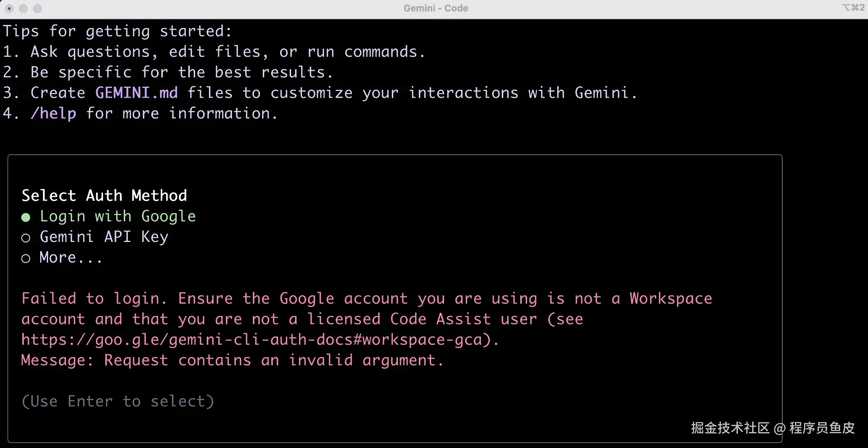868x448 pixels.
Task: Click the Select Auth Method heading
Action: click(104, 195)
